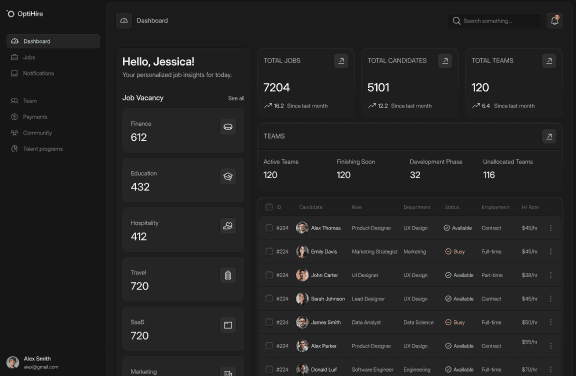
Task: Tick the checkbox for Alex Thomas
Action: tap(269, 228)
